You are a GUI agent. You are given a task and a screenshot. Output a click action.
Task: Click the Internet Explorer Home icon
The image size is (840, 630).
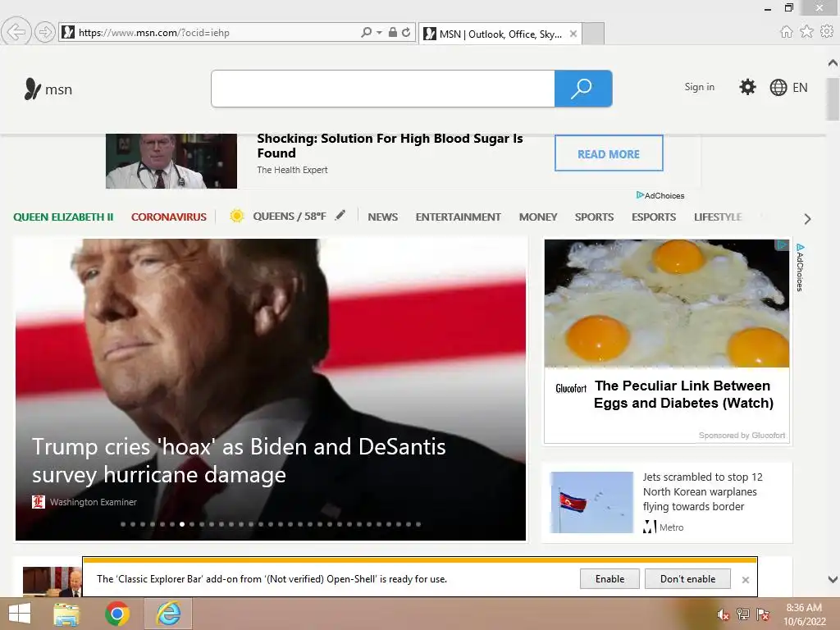coord(786,32)
